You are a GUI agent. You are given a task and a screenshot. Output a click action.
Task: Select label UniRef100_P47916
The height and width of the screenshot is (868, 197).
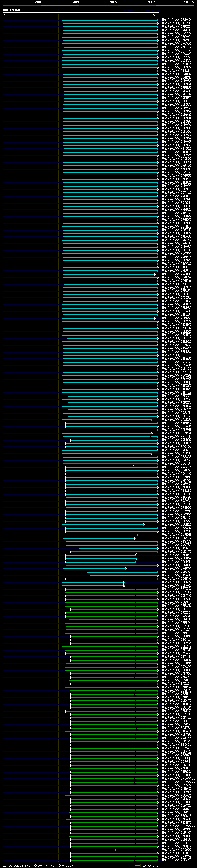click(x=177, y=149)
